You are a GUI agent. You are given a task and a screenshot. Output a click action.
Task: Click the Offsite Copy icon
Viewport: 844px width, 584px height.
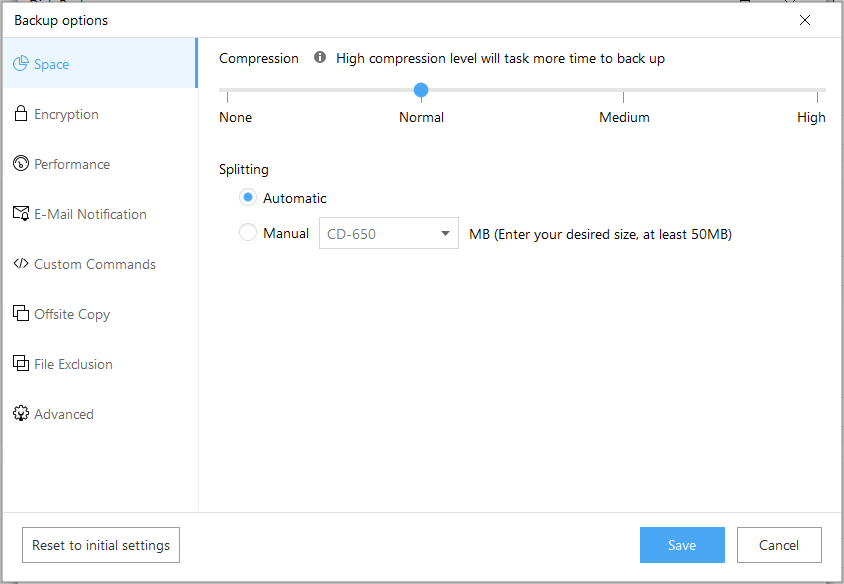(x=20, y=313)
